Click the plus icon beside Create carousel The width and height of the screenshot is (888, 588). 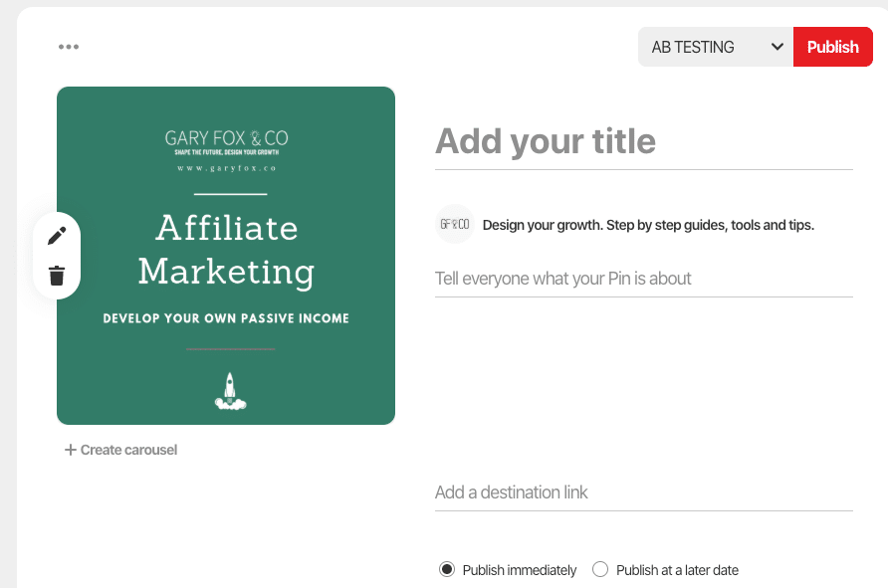click(x=71, y=450)
